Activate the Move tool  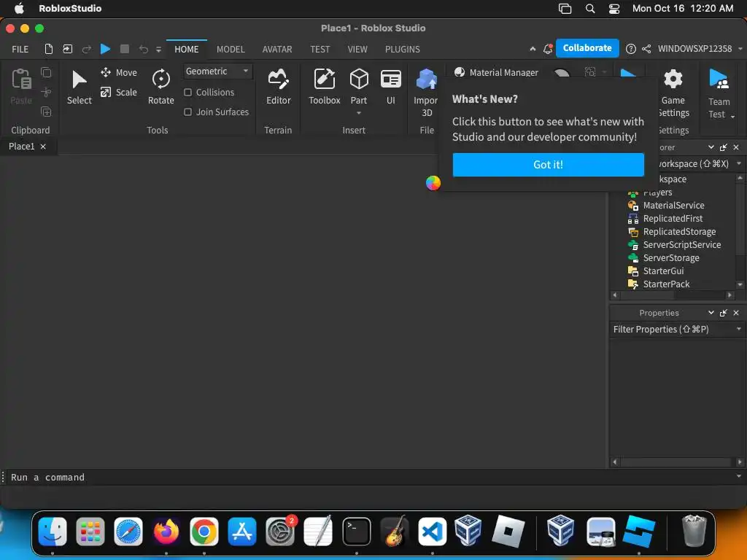(119, 72)
